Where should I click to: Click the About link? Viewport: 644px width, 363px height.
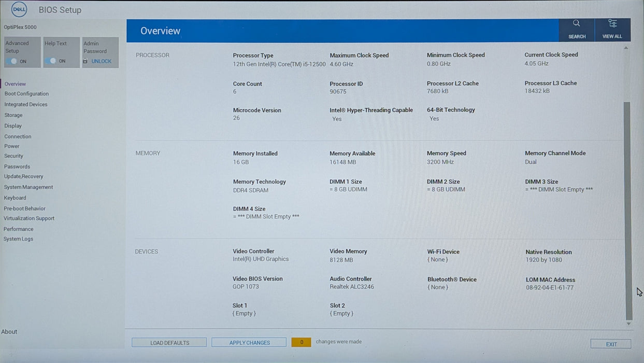click(x=9, y=332)
